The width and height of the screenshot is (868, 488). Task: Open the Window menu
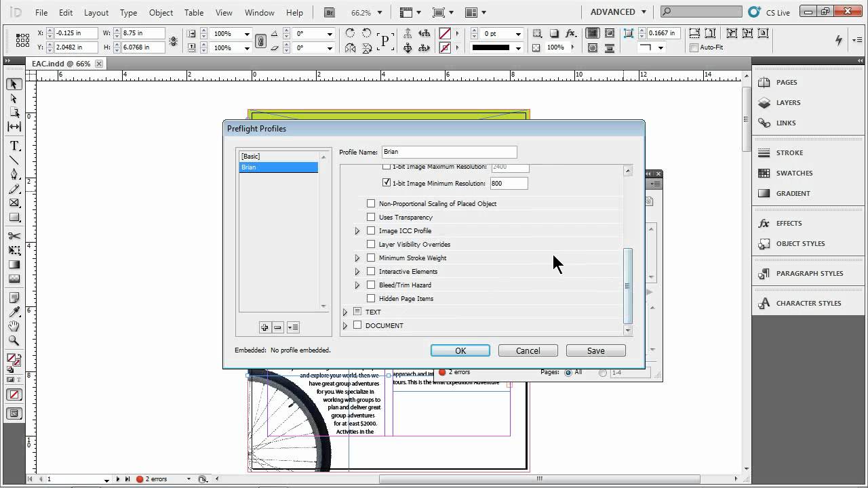[x=259, y=12]
